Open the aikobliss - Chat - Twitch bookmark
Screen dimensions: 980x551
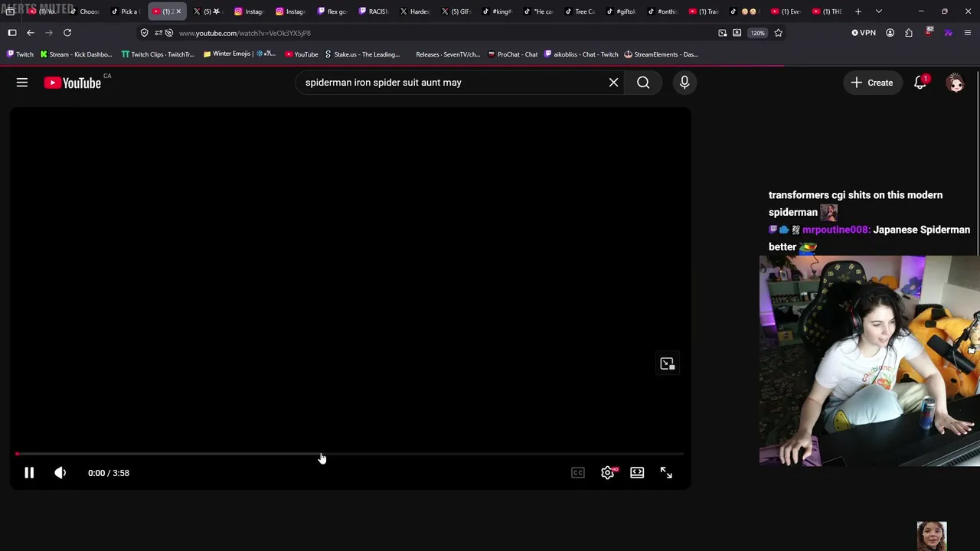[581, 54]
